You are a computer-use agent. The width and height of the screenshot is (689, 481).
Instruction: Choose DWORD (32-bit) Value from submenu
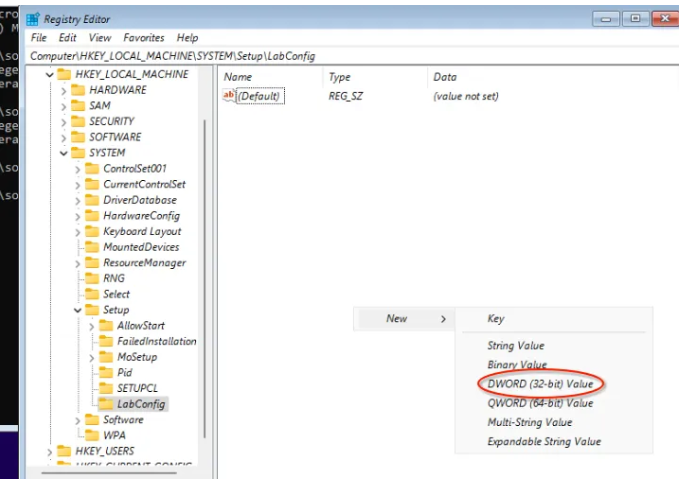pos(540,384)
